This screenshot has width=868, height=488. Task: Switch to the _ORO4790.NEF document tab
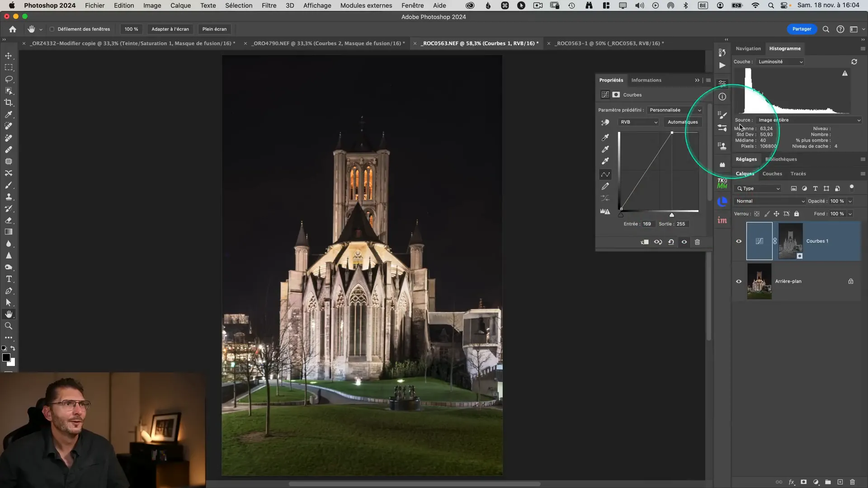click(x=328, y=43)
